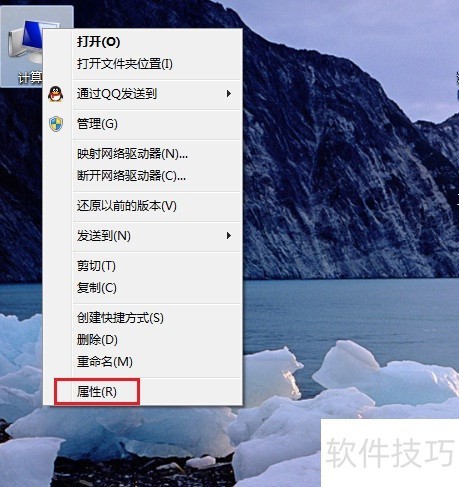Expand the 发送到(N) submenu arrow
Screen dimensions: 459x487
[x=229, y=236]
